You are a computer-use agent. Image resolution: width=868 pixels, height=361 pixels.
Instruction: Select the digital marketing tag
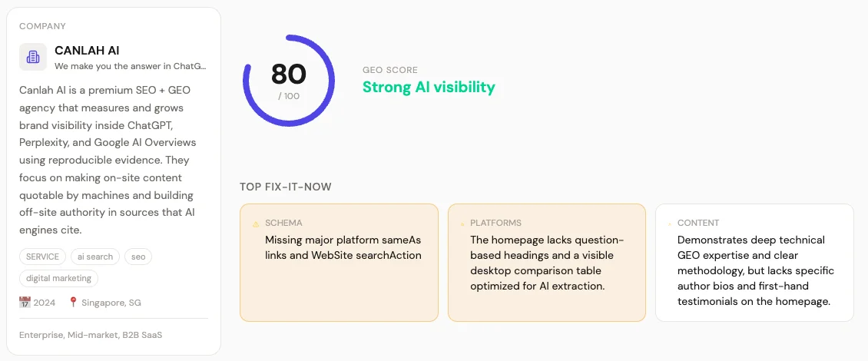click(x=58, y=279)
